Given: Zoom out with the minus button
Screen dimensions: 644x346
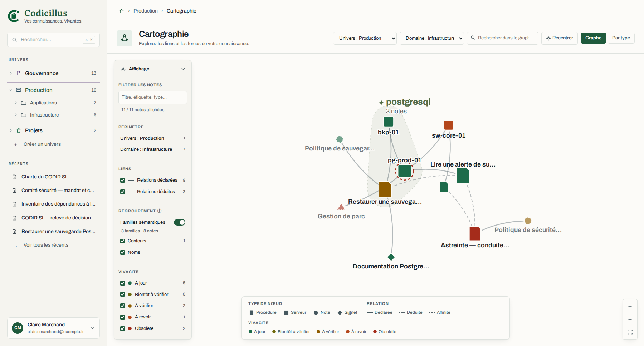Looking at the screenshot, I should click(x=630, y=319).
